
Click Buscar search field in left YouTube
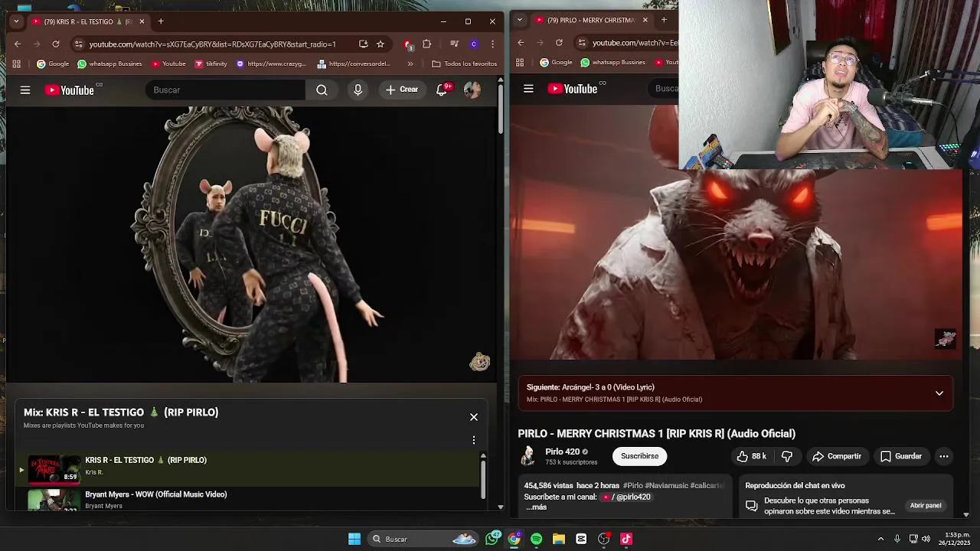[x=225, y=90]
